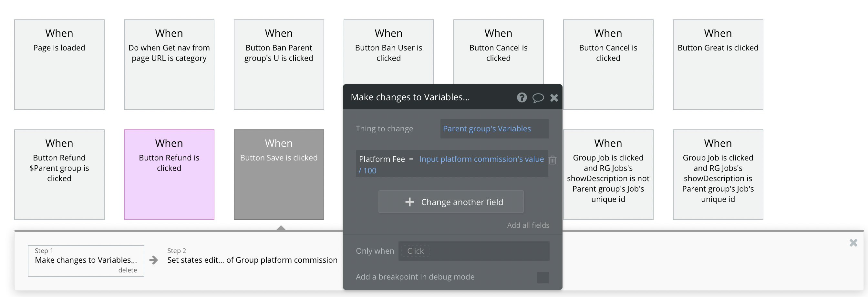868x297 pixels.
Task: Click the Only when condition field
Action: [x=473, y=251]
